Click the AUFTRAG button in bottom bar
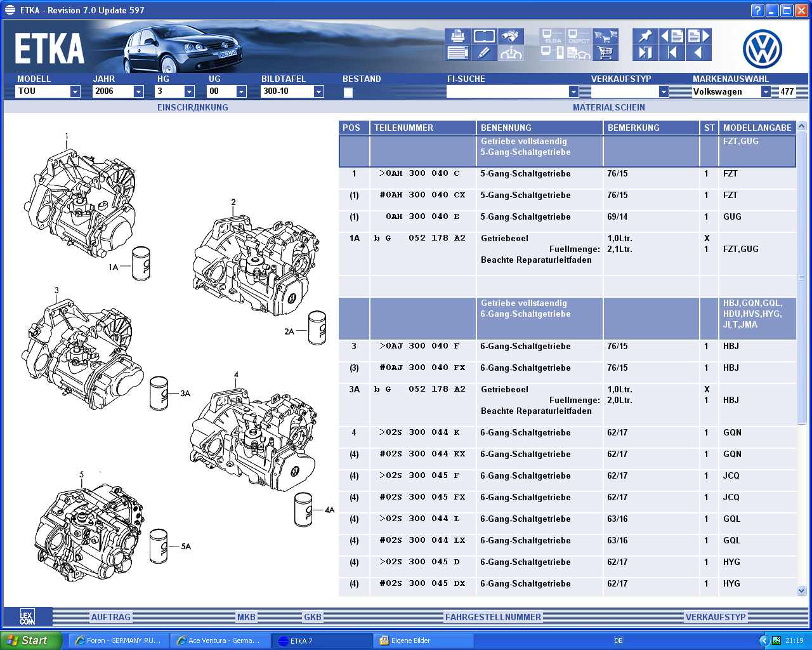 pyautogui.click(x=110, y=617)
